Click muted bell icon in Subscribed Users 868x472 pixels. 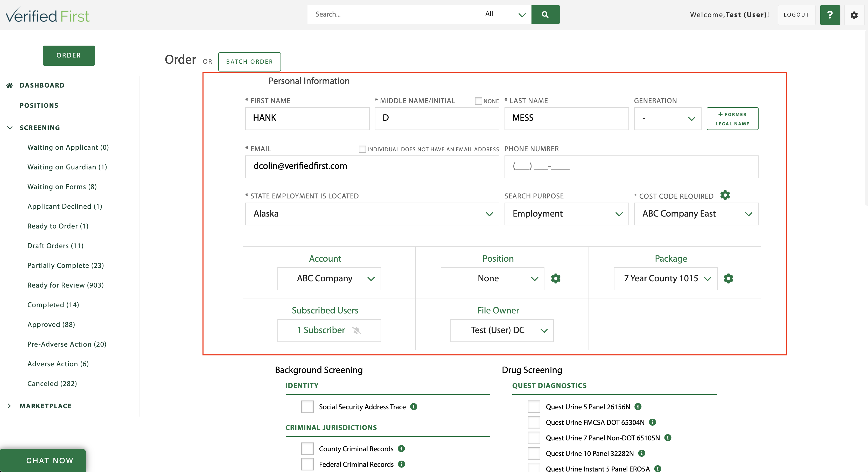tap(356, 330)
